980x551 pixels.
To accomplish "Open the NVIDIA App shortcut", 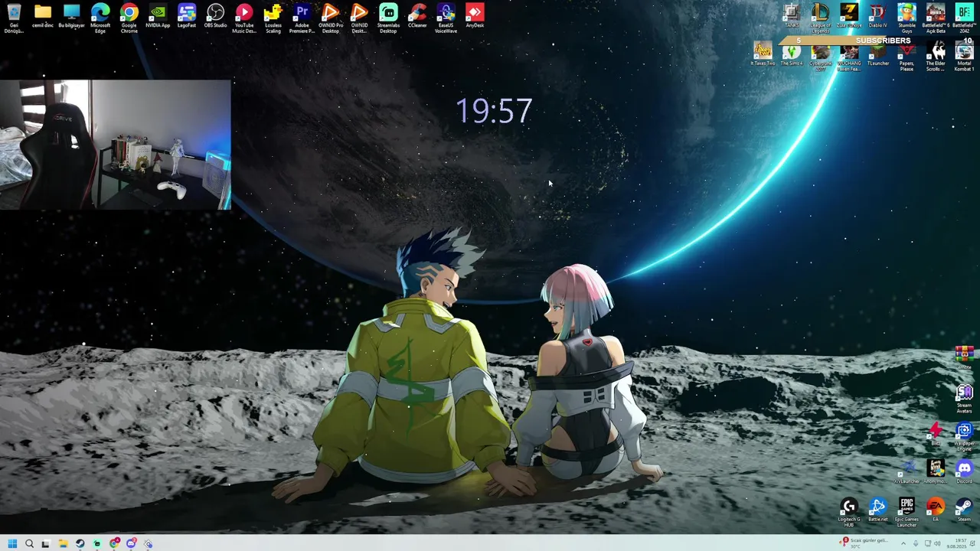I will (x=158, y=16).
